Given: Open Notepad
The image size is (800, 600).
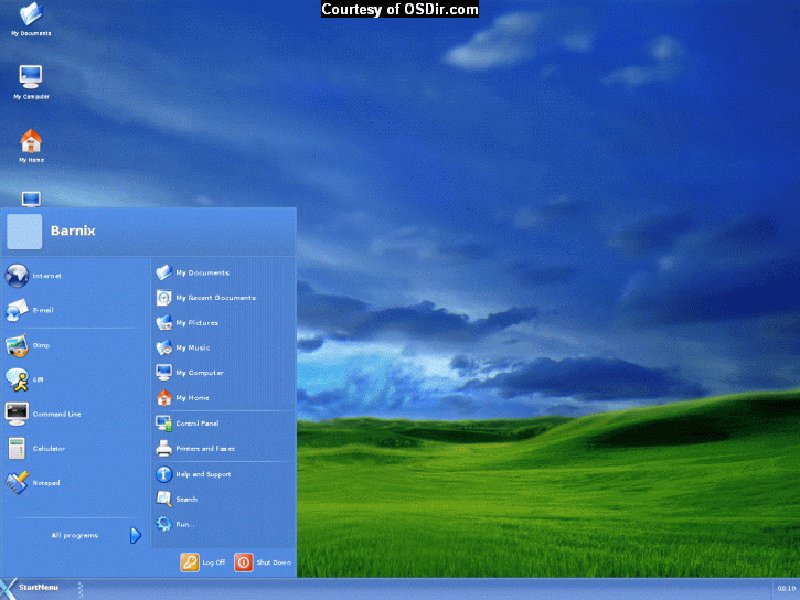Looking at the screenshot, I should click(44, 483).
